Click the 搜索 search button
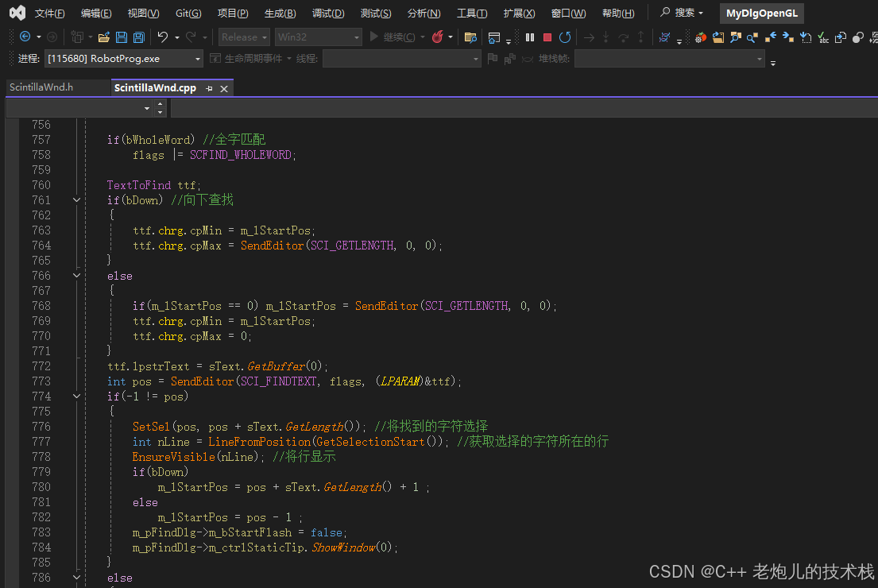This screenshot has width=878, height=588. [682, 13]
